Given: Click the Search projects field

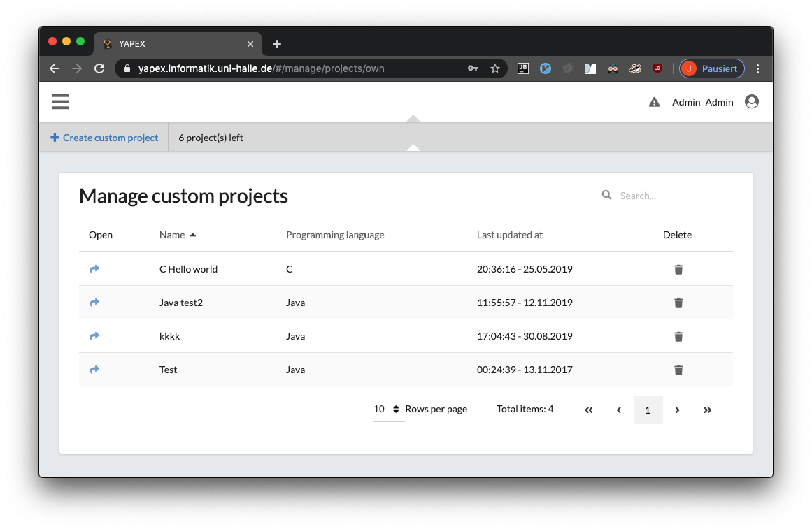Looking at the screenshot, I should pos(671,196).
